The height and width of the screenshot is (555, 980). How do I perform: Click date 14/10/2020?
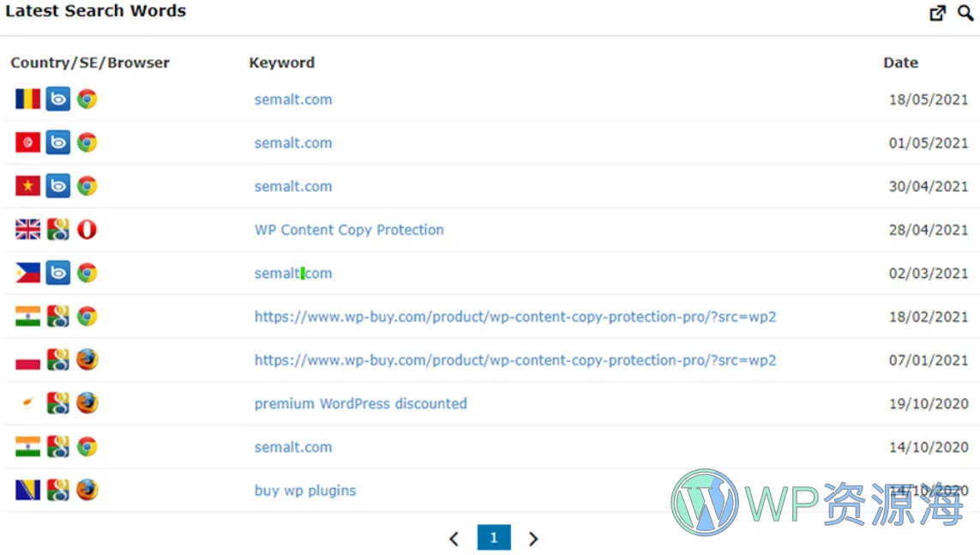coord(928,448)
